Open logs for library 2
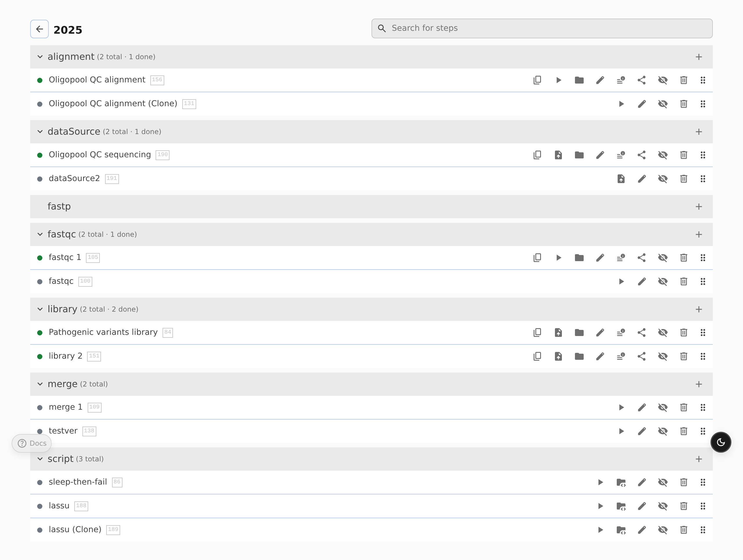The width and height of the screenshot is (743, 560). click(621, 356)
